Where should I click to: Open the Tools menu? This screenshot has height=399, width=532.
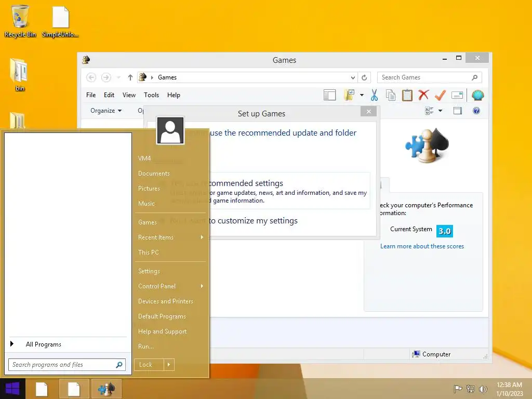point(151,96)
